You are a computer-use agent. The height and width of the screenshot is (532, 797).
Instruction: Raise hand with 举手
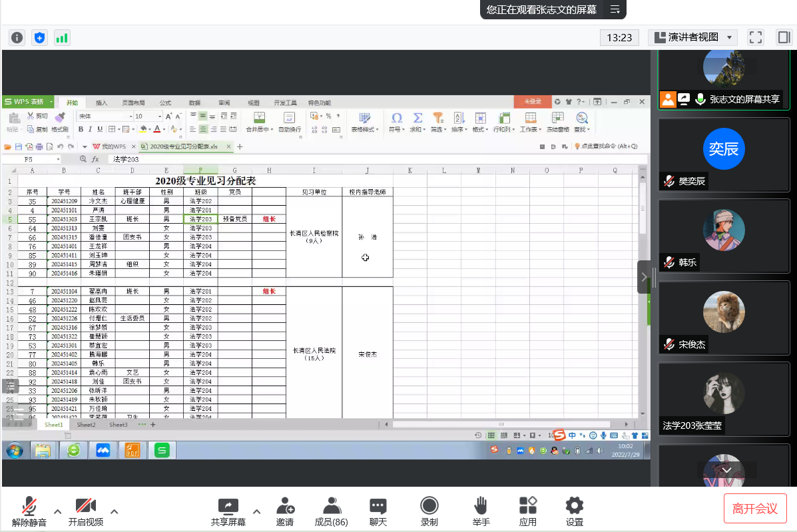point(481,511)
